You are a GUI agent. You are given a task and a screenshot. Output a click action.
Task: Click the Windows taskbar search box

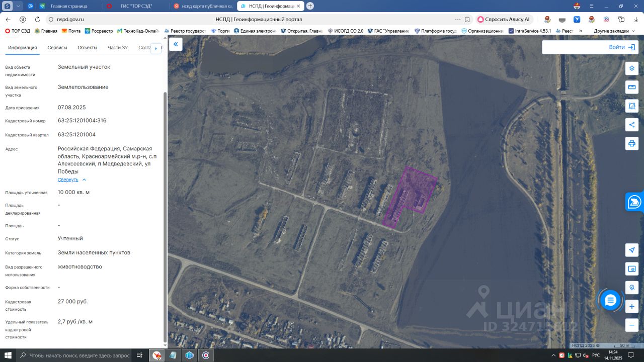pyautogui.click(x=74, y=355)
